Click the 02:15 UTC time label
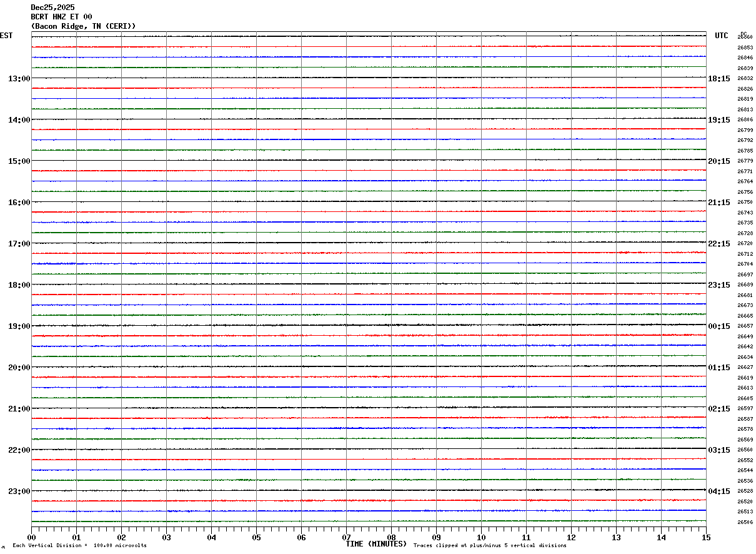This screenshot has width=756, height=554. tap(719, 409)
